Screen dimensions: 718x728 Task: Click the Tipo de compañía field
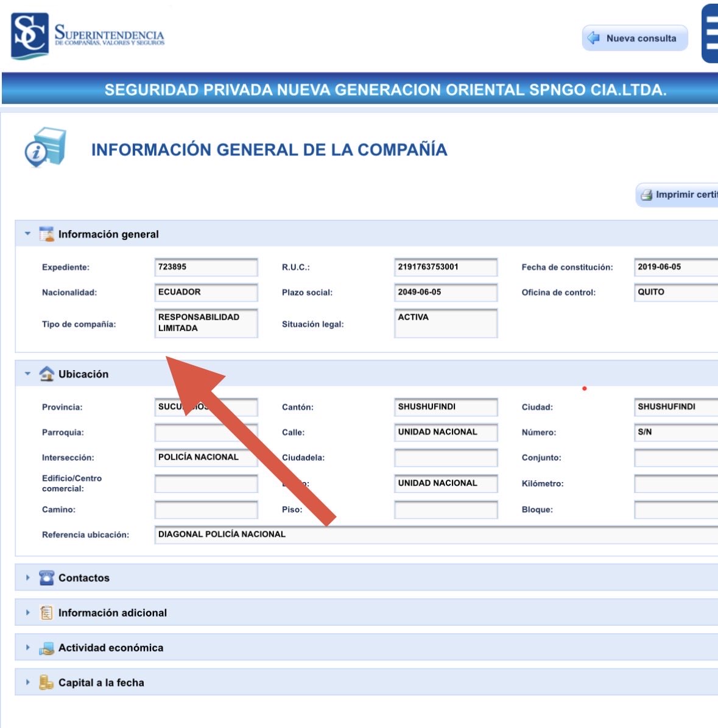[x=206, y=323]
